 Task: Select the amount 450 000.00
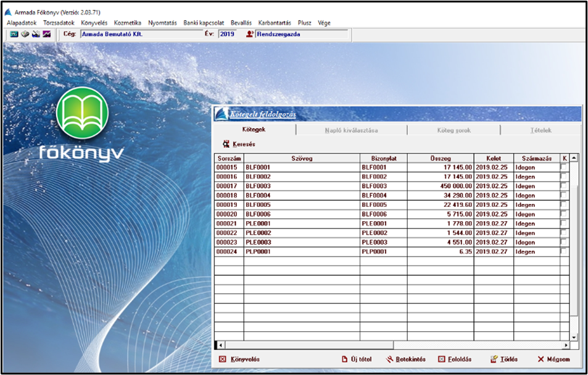(x=441, y=186)
